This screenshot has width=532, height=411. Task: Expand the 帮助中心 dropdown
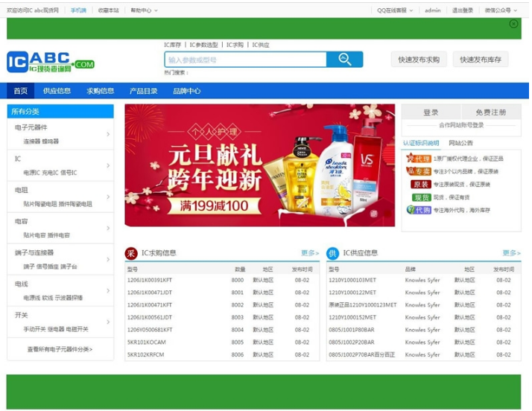coord(145,10)
